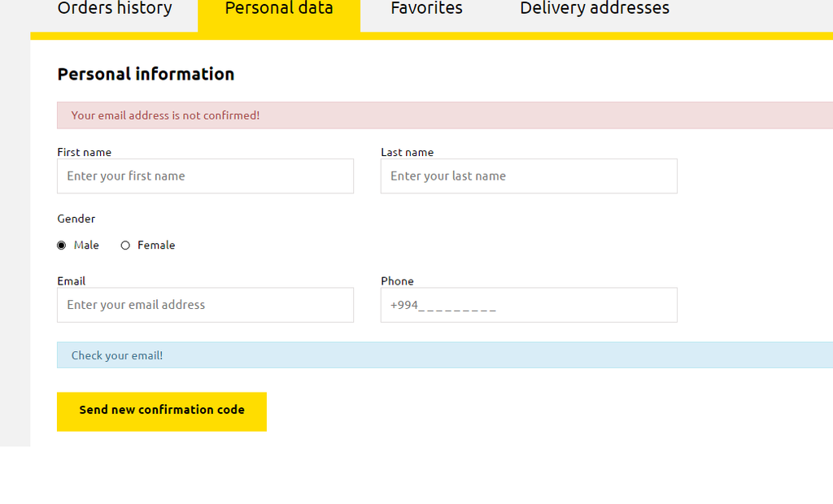Click the phone number field with +994
833x504 pixels.
pyautogui.click(x=529, y=305)
